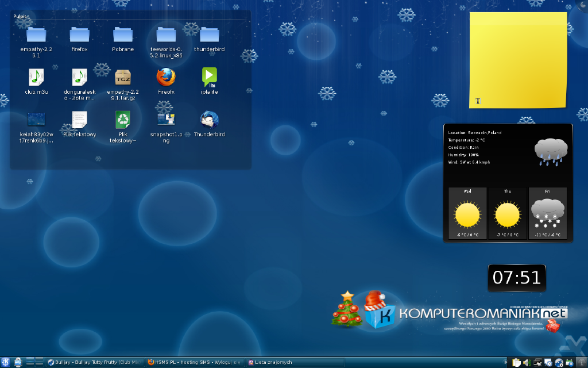
Task: Click the round blue globe tray icon
Action: click(559, 362)
